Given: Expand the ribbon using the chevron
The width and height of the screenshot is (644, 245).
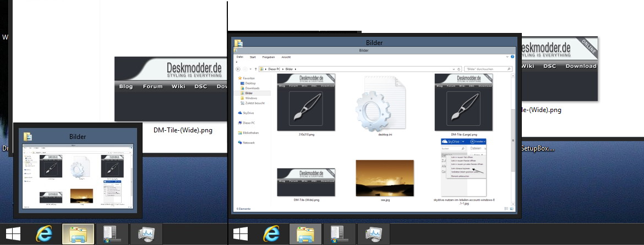Looking at the screenshot, I should (x=506, y=57).
